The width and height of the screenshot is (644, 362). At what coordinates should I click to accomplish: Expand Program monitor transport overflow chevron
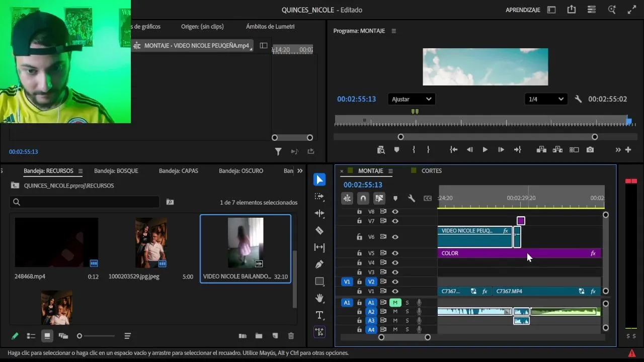(x=618, y=150)
